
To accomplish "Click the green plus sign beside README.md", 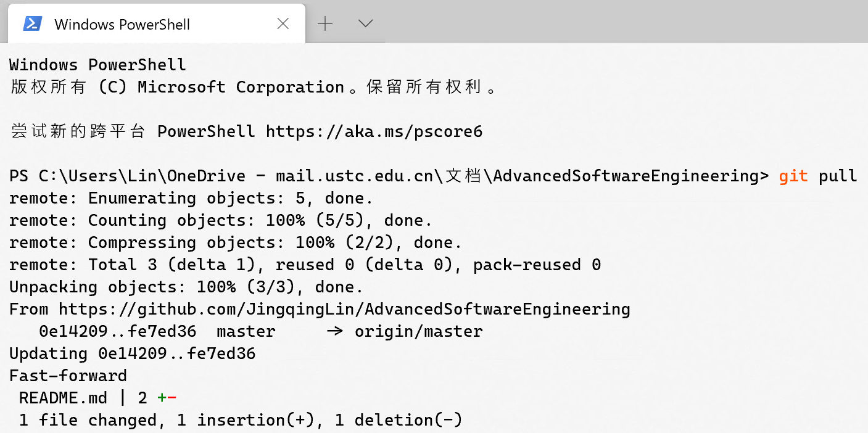I will pyautogui.click(x=162, y=398).
